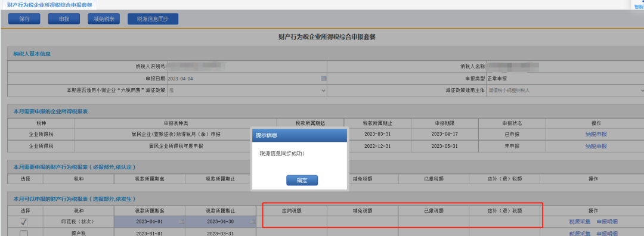644x236 pixels.
Task: Open calendar icon beside 2023-04-01 date
Action: 181,222
